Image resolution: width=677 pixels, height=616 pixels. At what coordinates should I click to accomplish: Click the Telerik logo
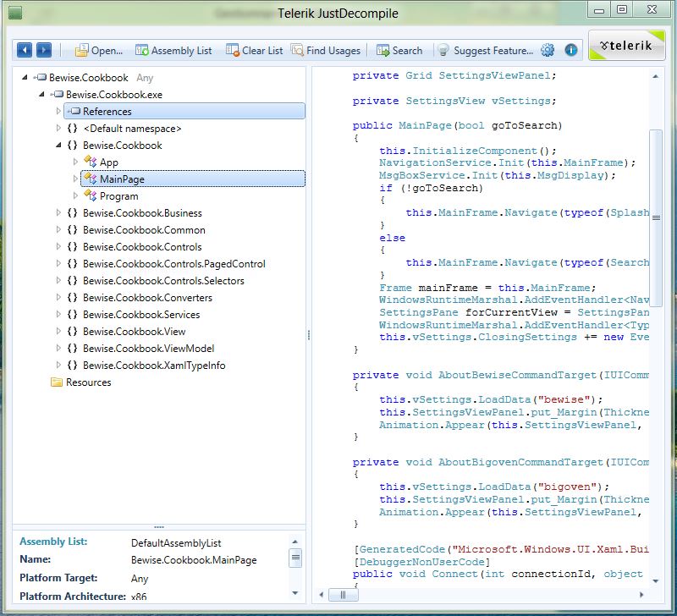pyautogui.click(x=626, y=45)
